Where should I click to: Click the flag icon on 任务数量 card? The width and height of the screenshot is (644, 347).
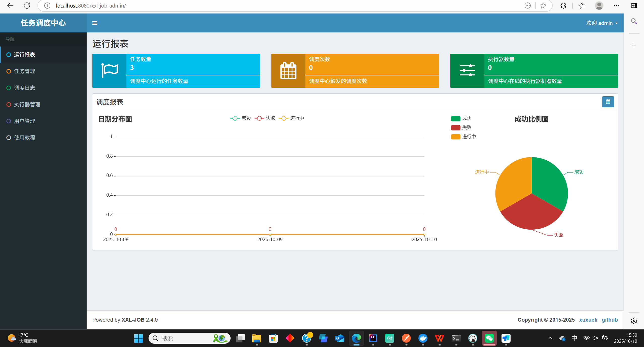tap(110, 71)
